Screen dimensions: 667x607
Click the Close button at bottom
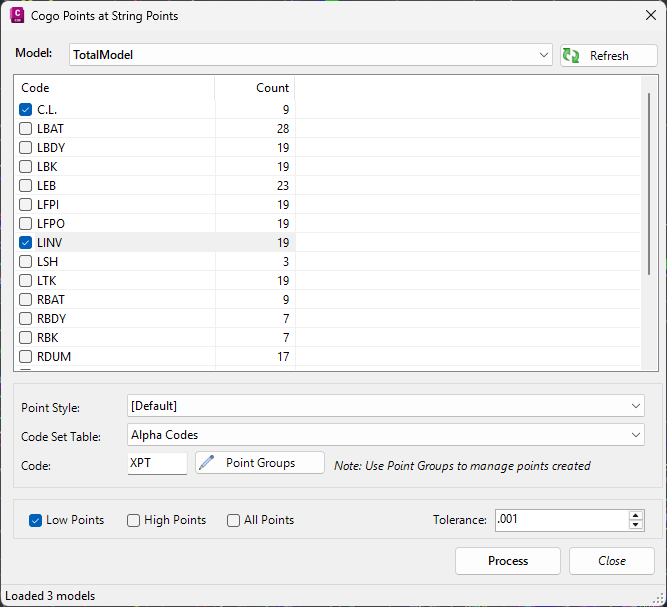pos(612,561)
